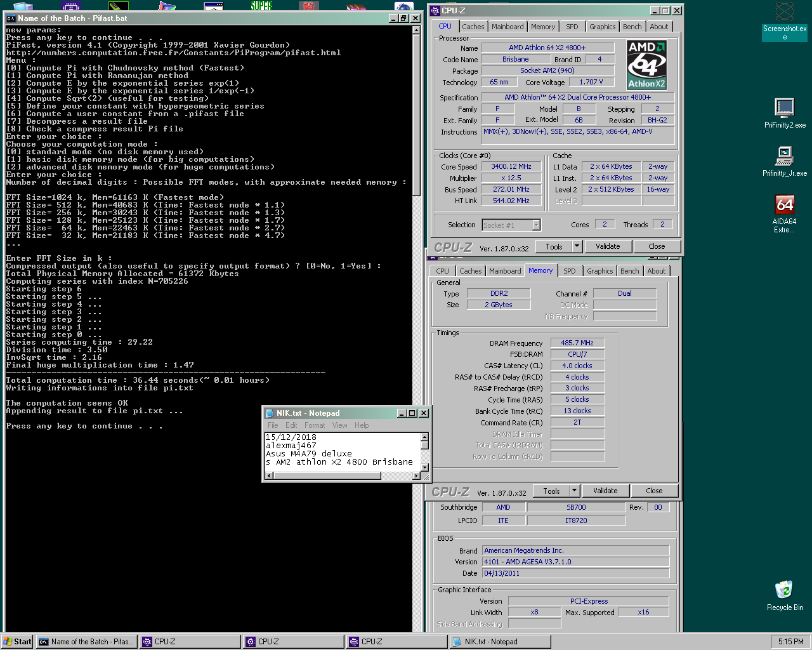This screenshot has width=812, height=650.
Task: Open SPD tab in top CPU-Z window
Action: coord(572,27)
